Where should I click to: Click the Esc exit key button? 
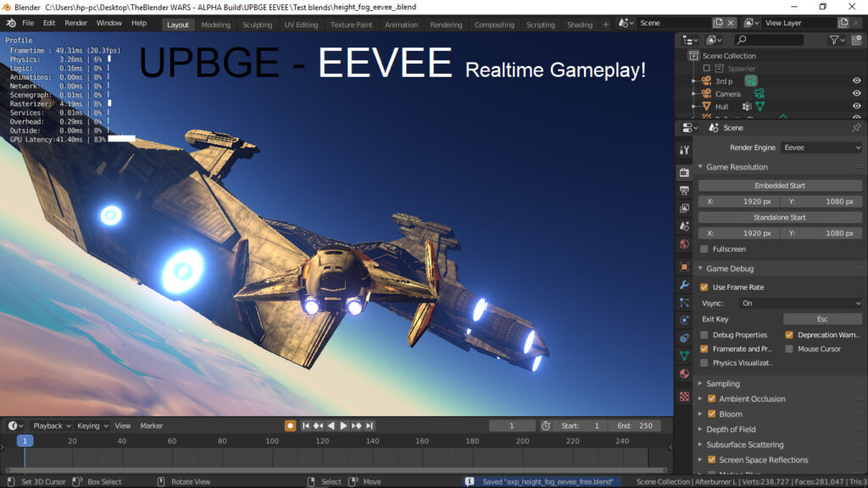click(x=822, y=319)
